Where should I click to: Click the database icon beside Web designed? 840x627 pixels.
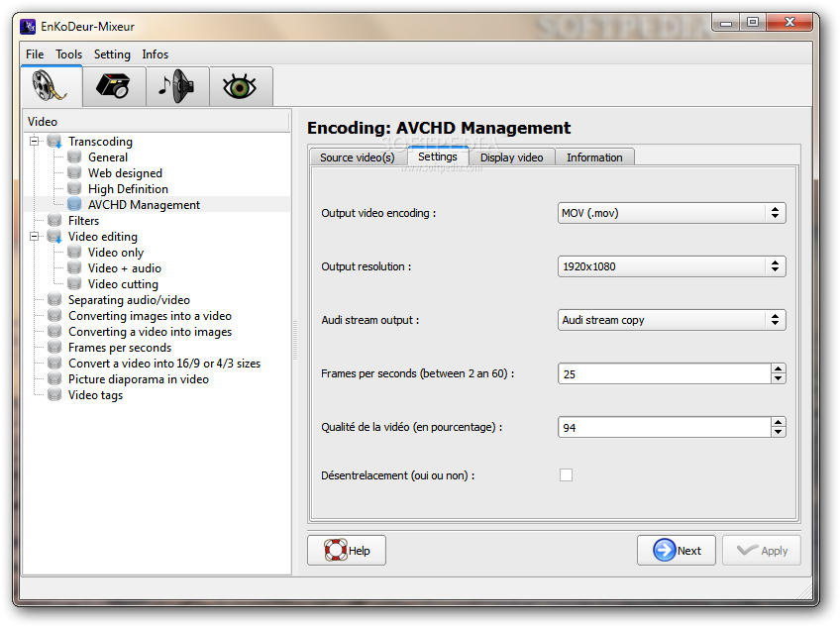[74, 173]
